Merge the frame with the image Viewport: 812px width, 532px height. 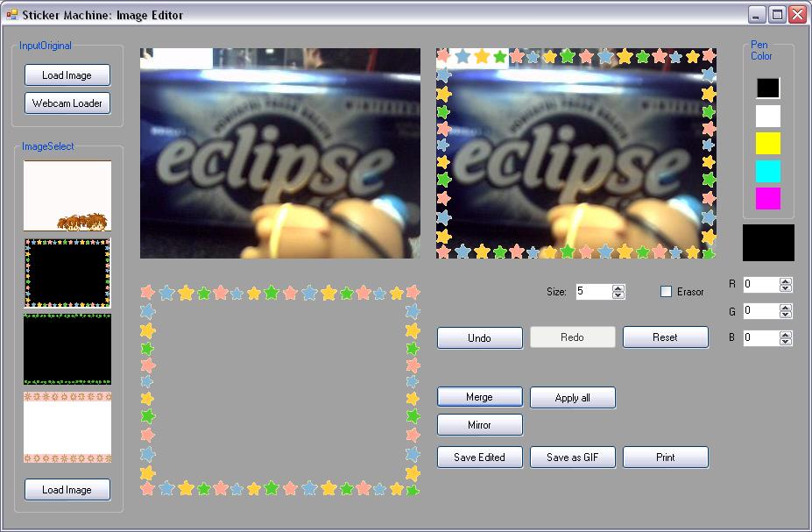(479, 397)
